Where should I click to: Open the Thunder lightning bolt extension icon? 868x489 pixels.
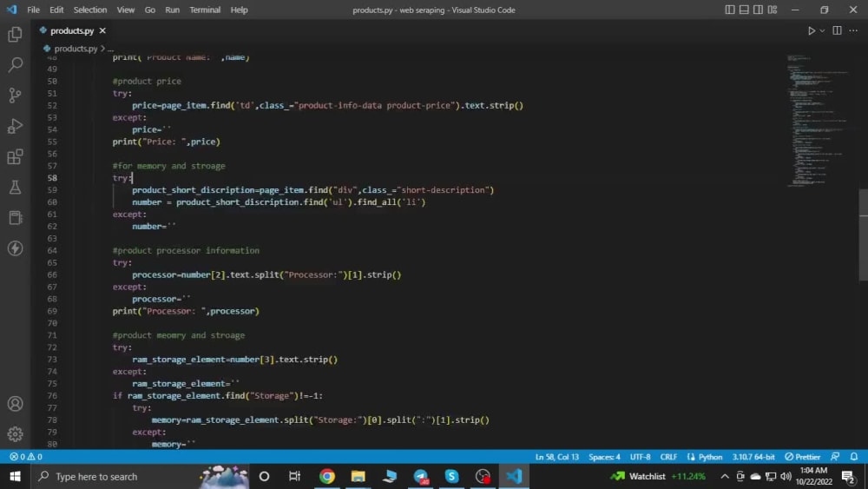(x=15, y=248)
